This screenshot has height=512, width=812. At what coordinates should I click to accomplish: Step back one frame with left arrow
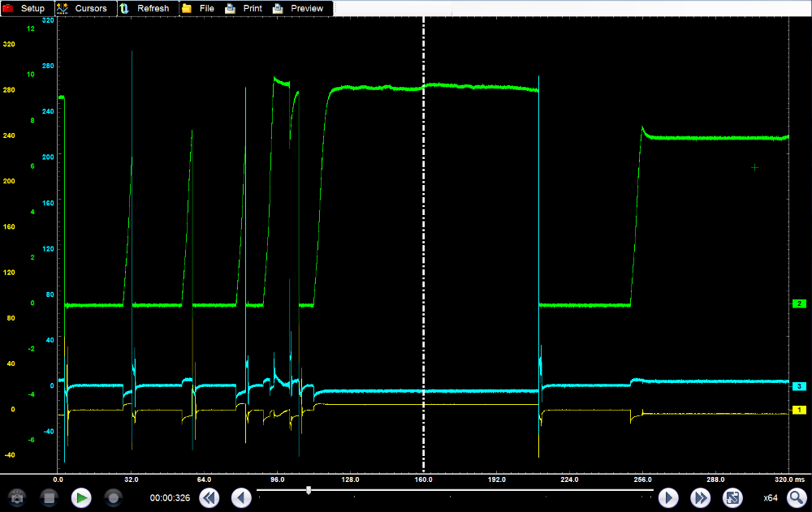[x=241, y=497]
